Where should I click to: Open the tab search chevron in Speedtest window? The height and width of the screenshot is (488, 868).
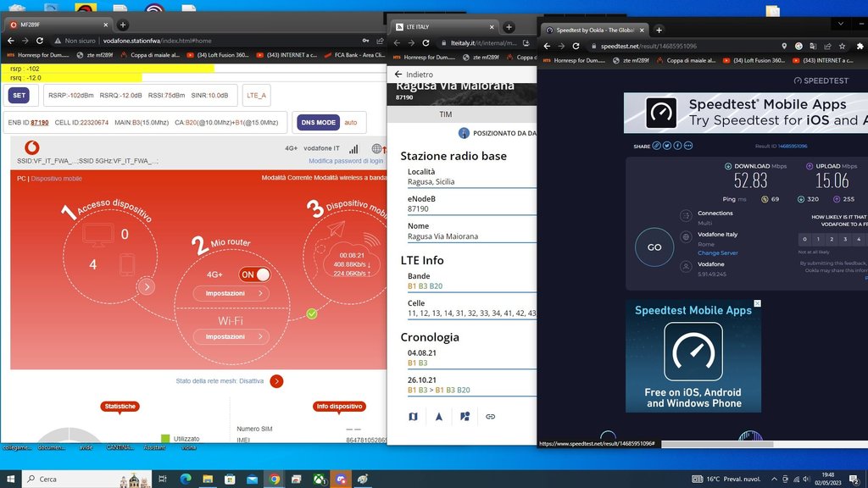[840, 24]
